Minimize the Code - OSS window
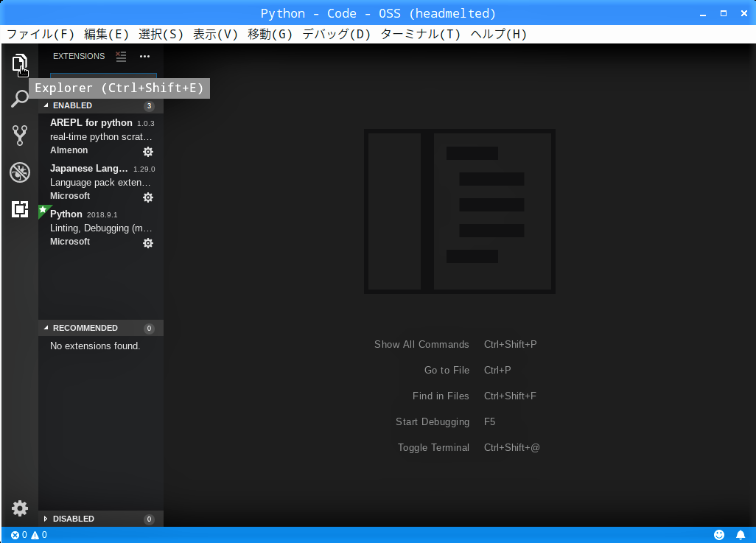 (x=703, y=13)
